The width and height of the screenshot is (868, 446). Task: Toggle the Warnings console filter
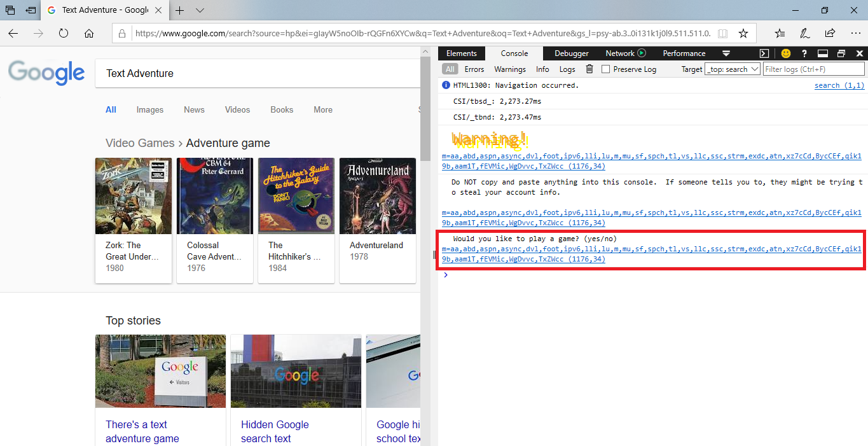pos(510,69)
